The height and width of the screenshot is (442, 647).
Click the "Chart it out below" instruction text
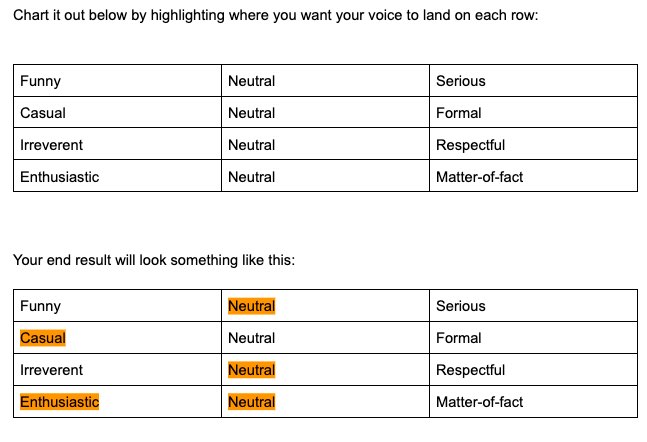coord(276,20)
